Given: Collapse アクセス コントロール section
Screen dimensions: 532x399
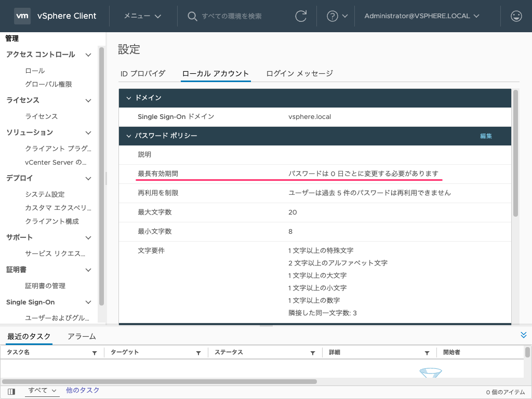Looking at the screenshot, I should (88, 55).
